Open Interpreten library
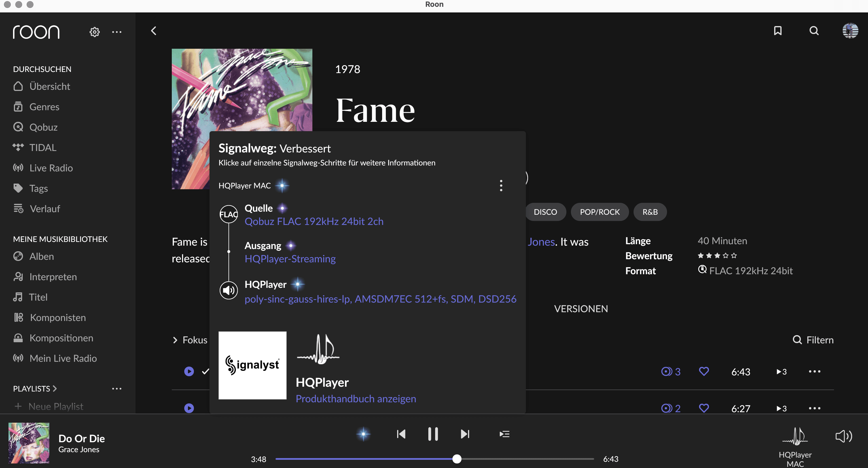 [x=45, y=277]
